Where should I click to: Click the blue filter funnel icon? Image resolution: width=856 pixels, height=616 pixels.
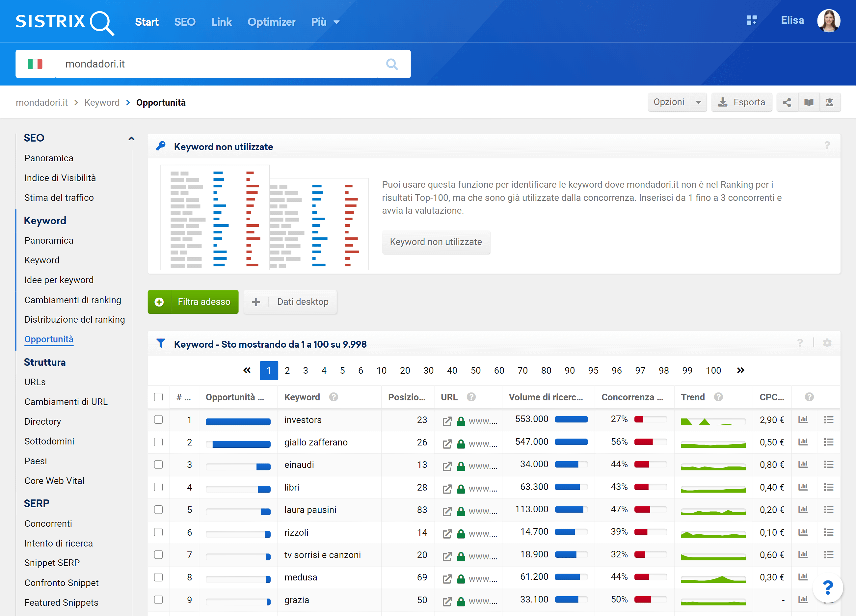[x=161, y=343]
